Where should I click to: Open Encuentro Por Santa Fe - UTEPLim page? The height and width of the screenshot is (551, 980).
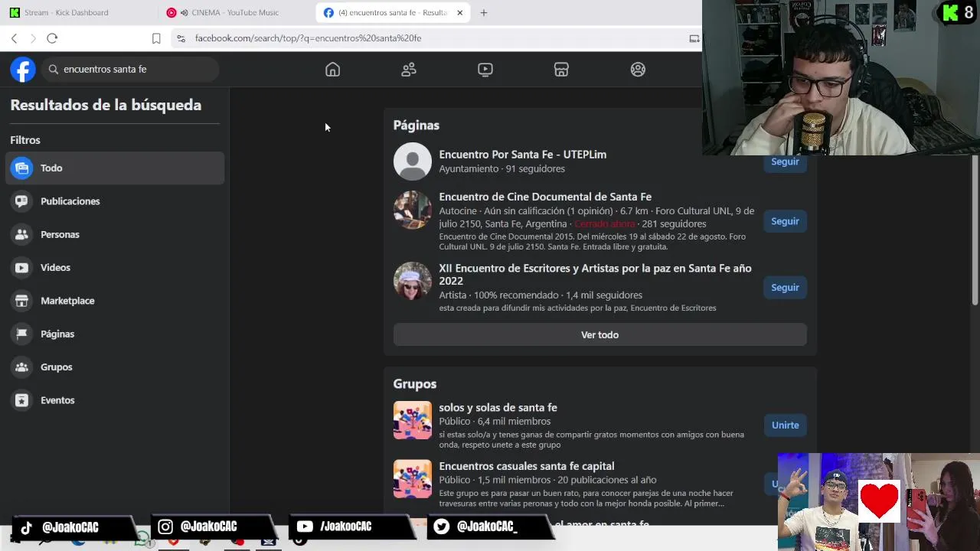pos(522,155)
